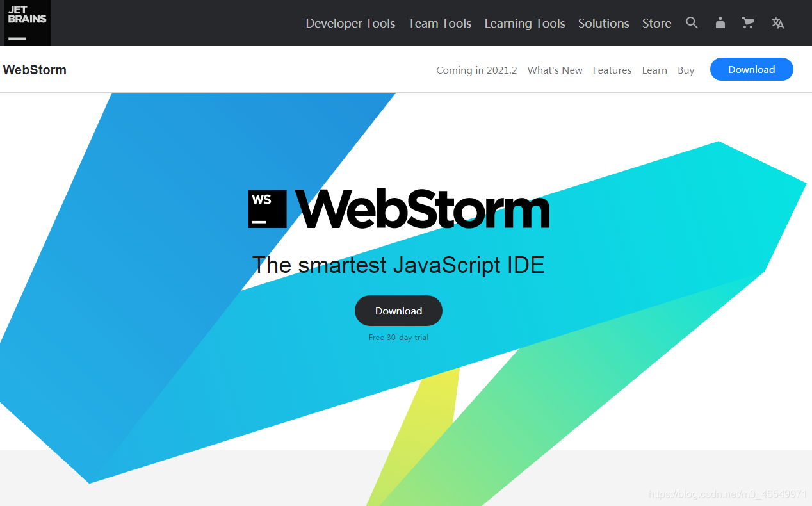View the shopping cart icon
This screenshot has height=506, width=812.
pyautogui.click(x=747, y=23)
